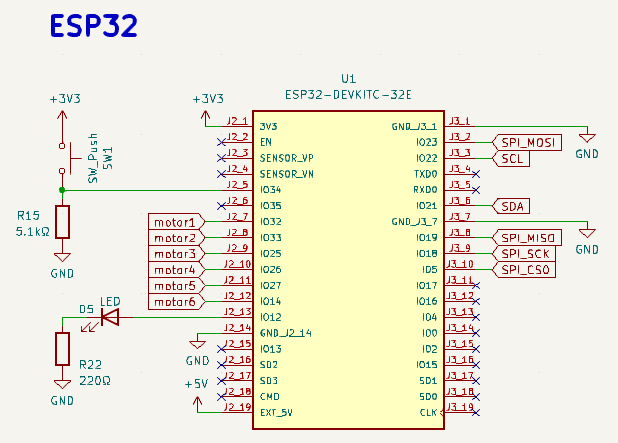Select the motor5 global label
Viewport: 618px width, 443px height.
(x=177, y=285)
